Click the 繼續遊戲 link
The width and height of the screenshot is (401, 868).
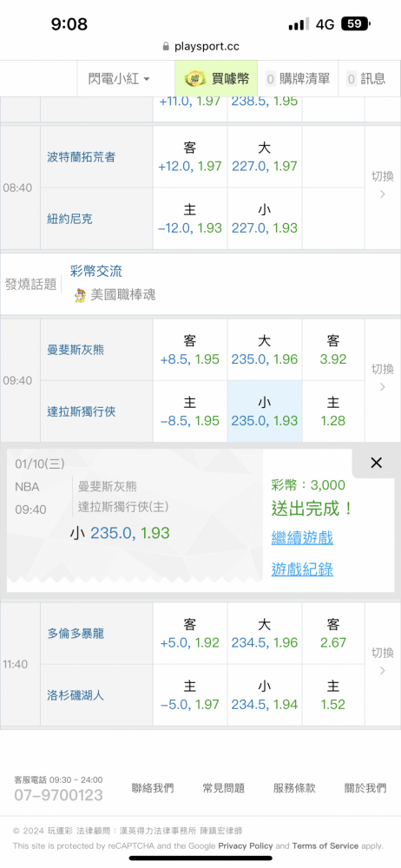(x=302, y=537)
